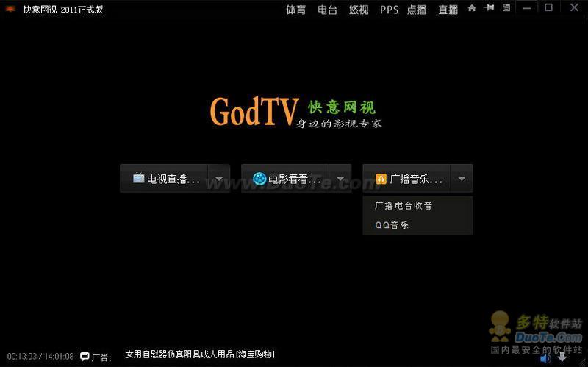Open the 直播 tab
Viewport: 588px width, 367px height.
pos(448,10)
